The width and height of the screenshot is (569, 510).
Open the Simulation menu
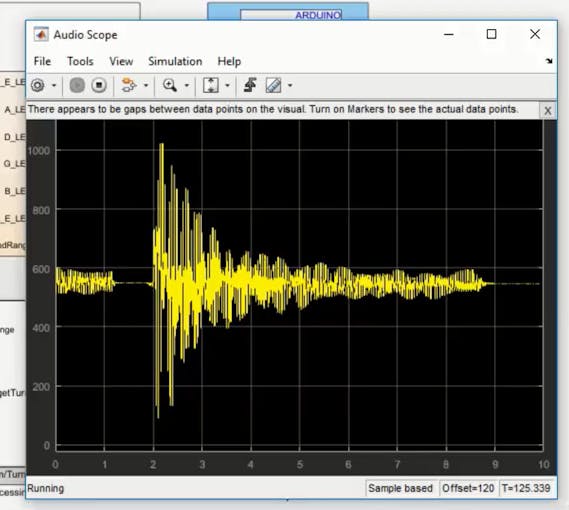175,61
